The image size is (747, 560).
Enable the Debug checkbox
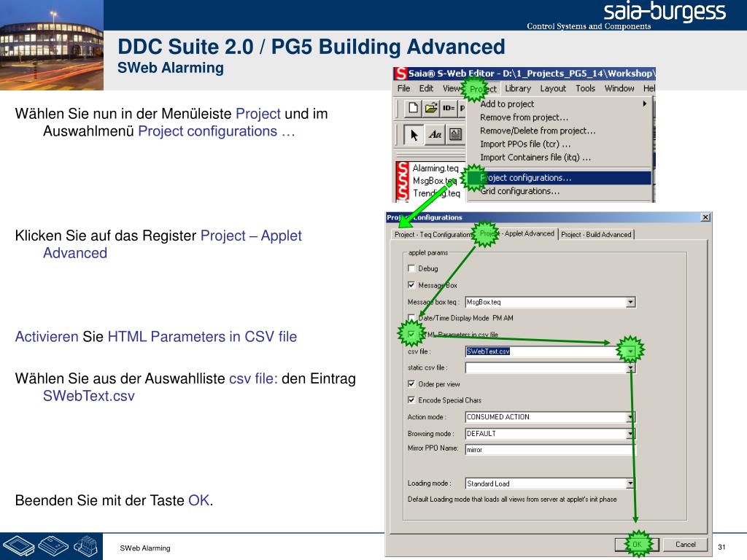point(411,268)
